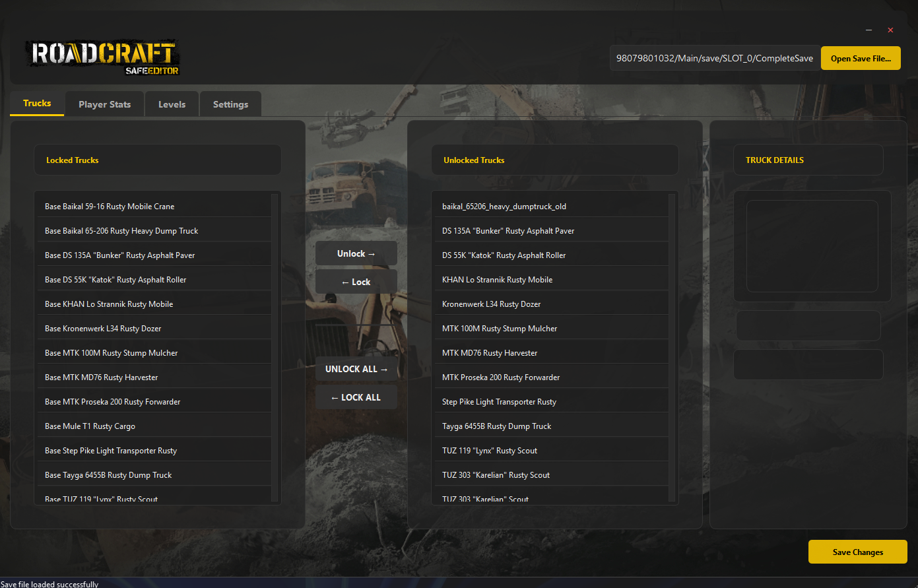Select locked Base MTK Proseka 200 Rusty Forwarder

tap(154, 402)
